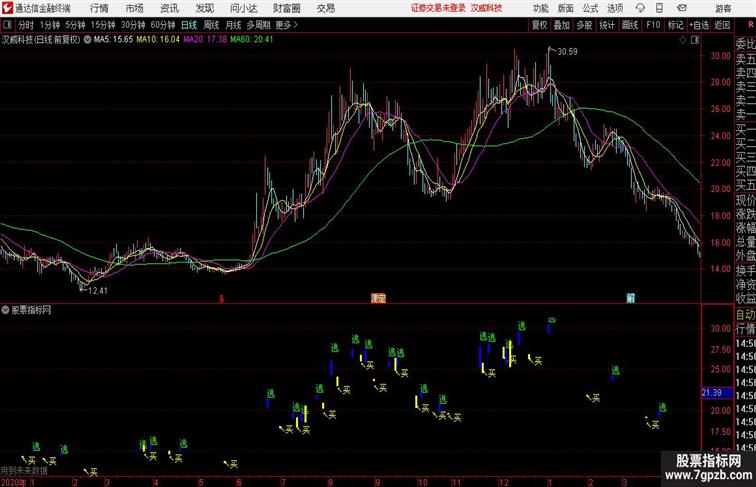Click the cyan event marker on the main chart time axis

point(630,298)
